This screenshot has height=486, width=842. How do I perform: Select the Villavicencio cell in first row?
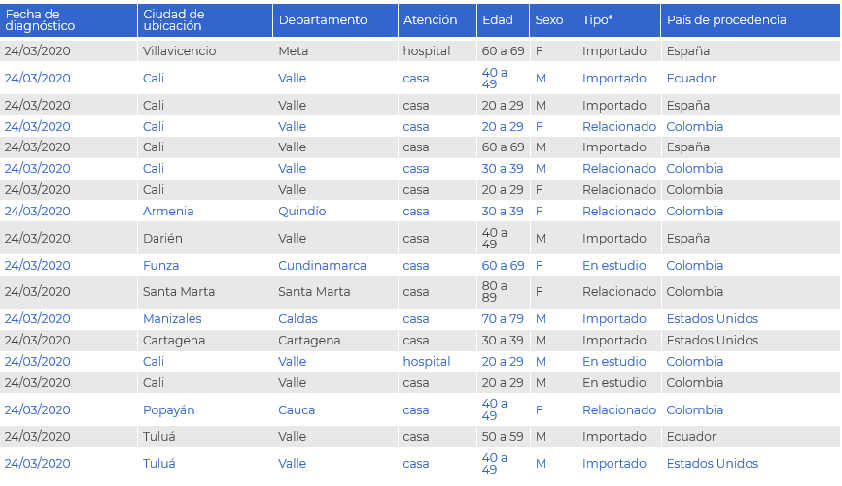click(x=180, y=50)
